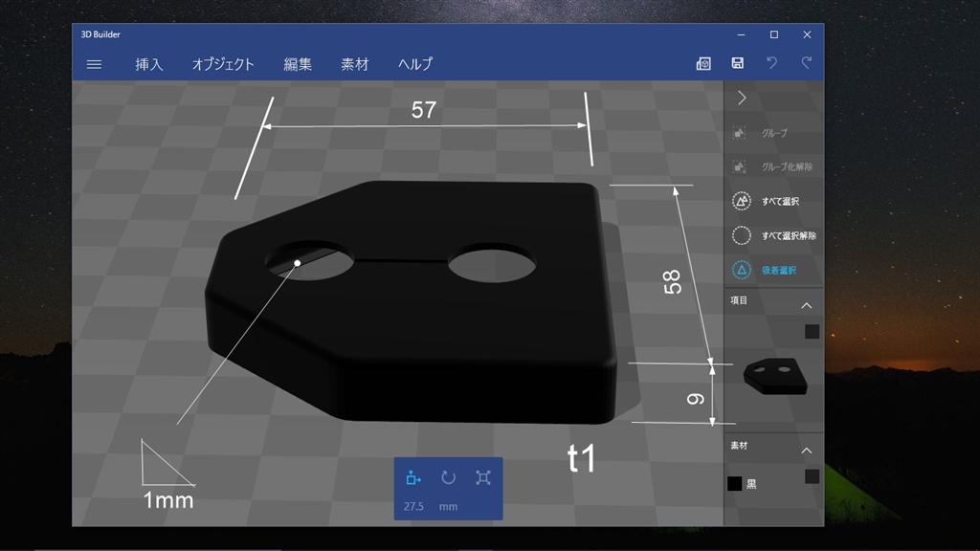Collapse the 素材 section in the side panel
Screen dimensions: 980x551
click(x=806, y=451)
